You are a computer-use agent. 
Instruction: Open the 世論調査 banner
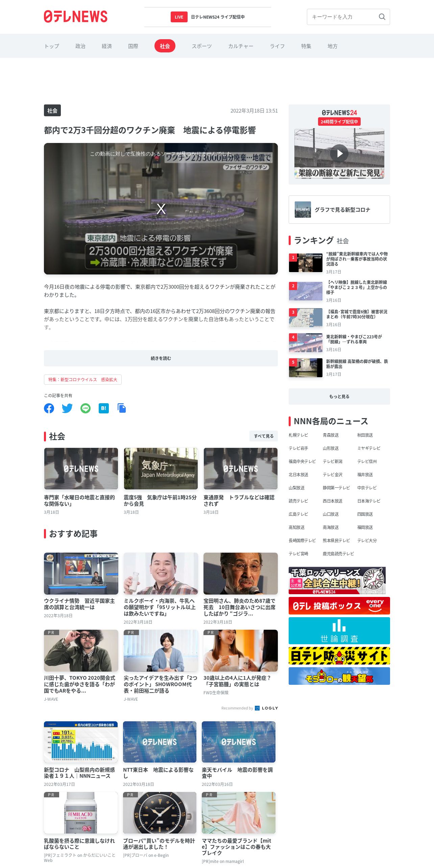(339, 631)
